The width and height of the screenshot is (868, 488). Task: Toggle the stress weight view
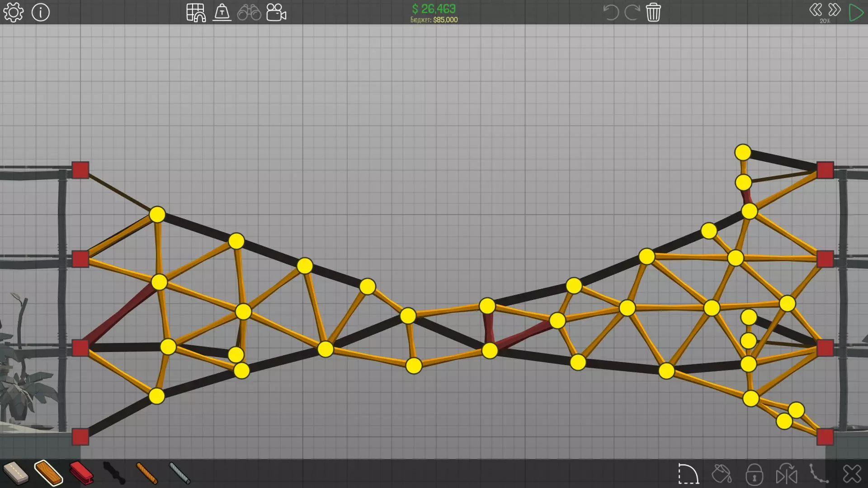point(222,13)
